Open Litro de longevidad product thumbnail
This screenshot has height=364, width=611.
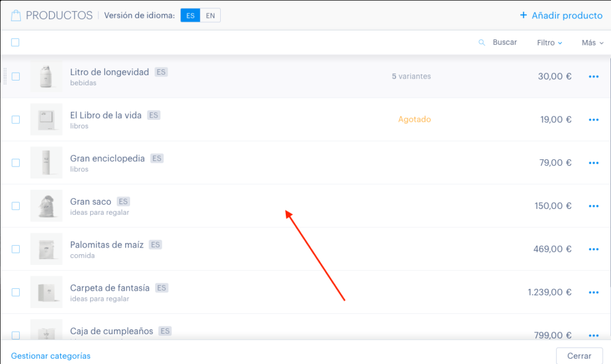tap(47, 76)
